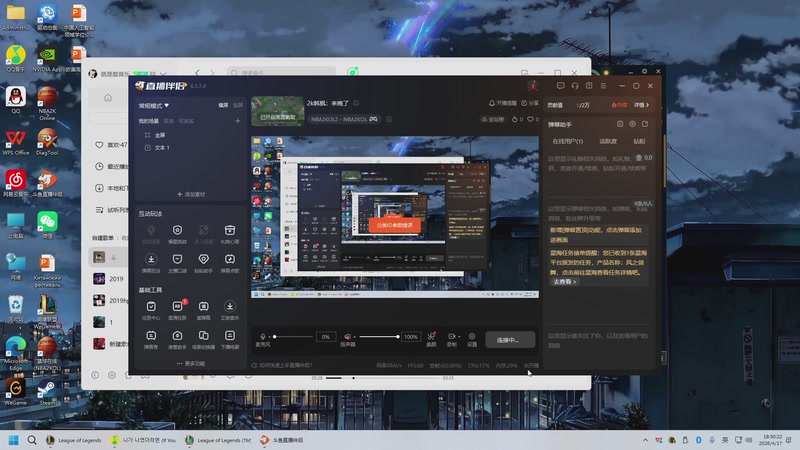Click microphone volume slider track

coord(294,337)
